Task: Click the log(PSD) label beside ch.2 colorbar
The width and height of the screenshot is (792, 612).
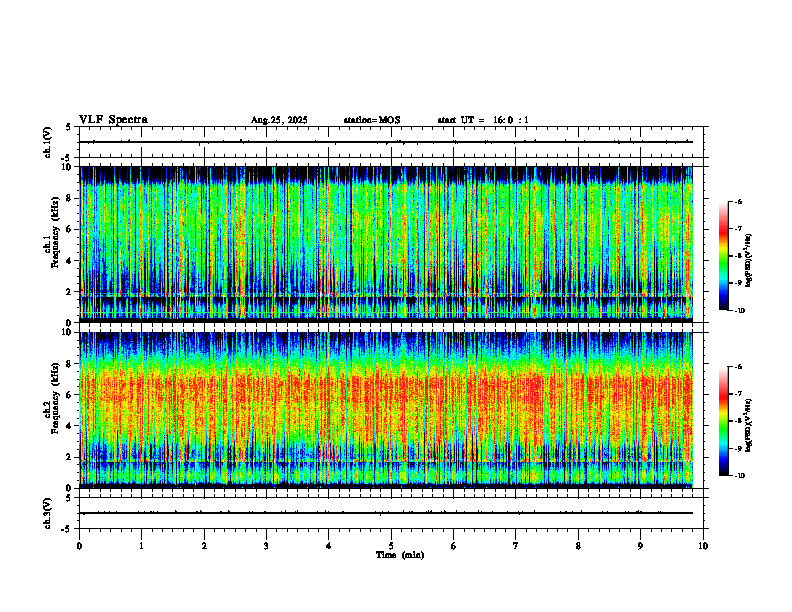Action: 749,425
